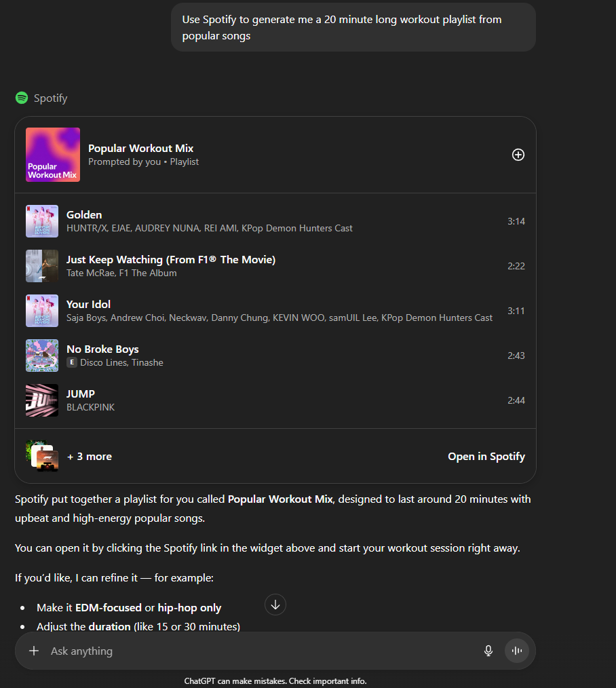Click the No Broke Boys album artwork

tap(42, 356)
